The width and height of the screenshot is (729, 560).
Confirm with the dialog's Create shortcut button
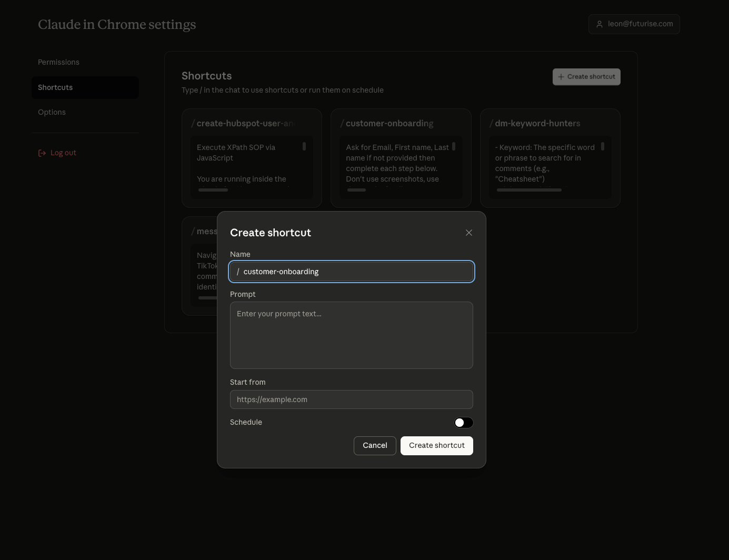click(x=437, y=446)
